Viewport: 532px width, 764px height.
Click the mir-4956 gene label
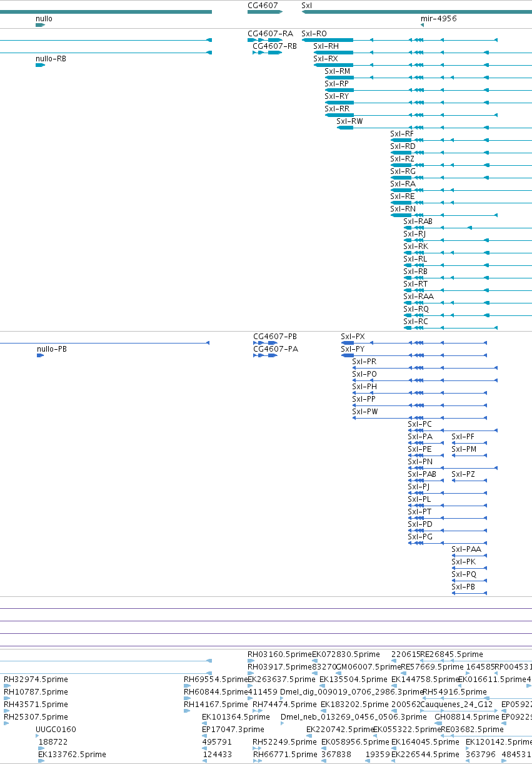click(x=439, y=19)
